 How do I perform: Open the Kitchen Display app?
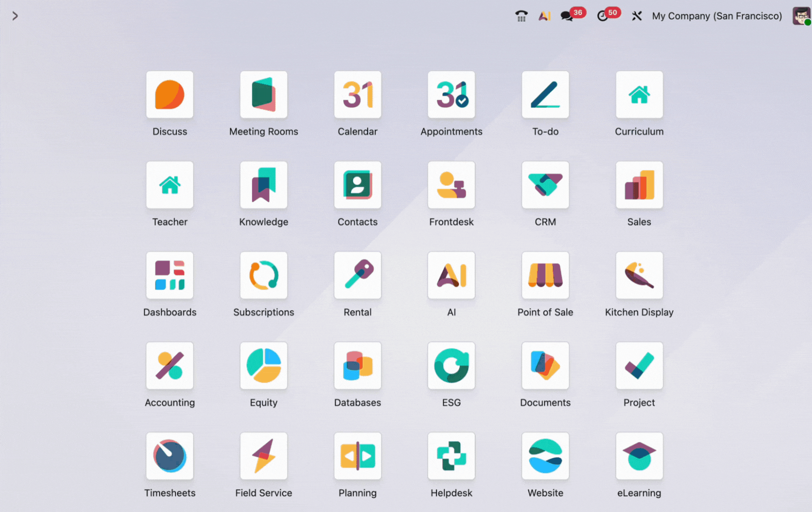[639, 275]
